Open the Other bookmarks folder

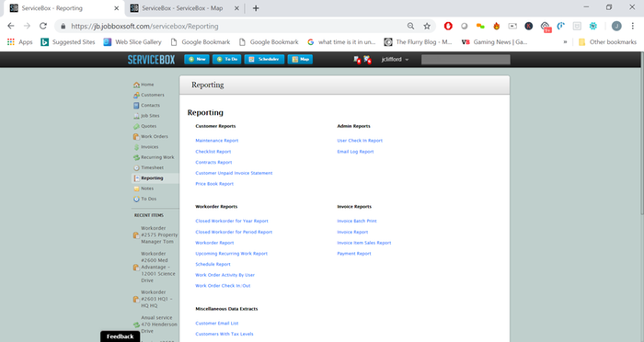[607, 42]
